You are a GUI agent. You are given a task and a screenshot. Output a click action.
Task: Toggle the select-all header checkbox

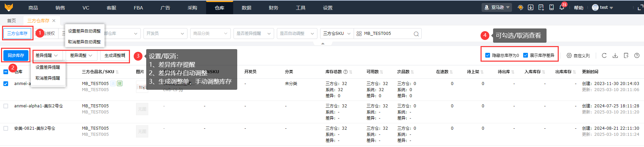click(6, 72)
